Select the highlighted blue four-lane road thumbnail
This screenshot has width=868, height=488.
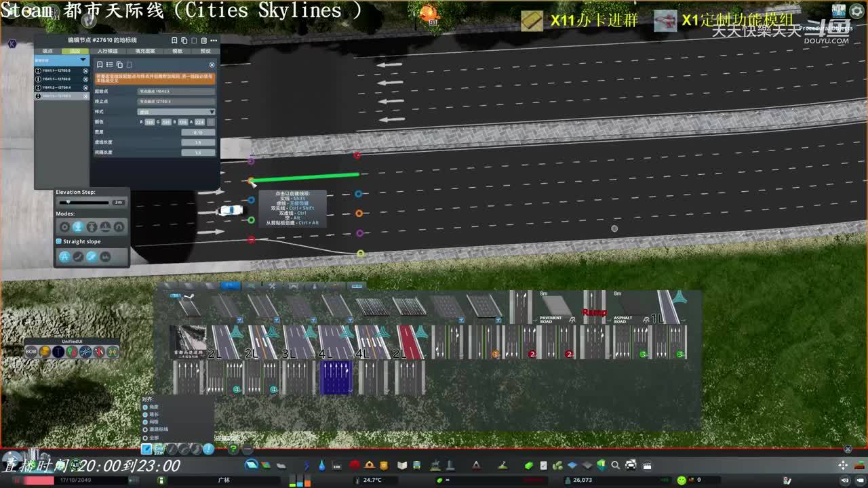pyautogui.click(x=336, y=378)
